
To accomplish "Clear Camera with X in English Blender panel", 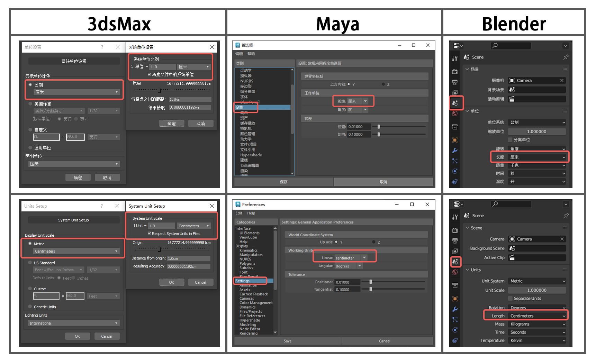I will (562, 239).
